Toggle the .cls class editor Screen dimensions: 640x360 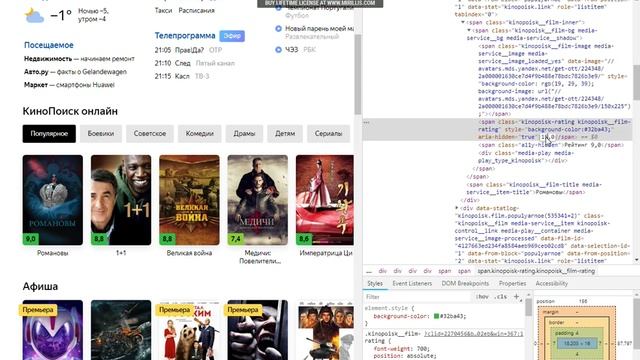pyautogui.click(x=501, y=297)
